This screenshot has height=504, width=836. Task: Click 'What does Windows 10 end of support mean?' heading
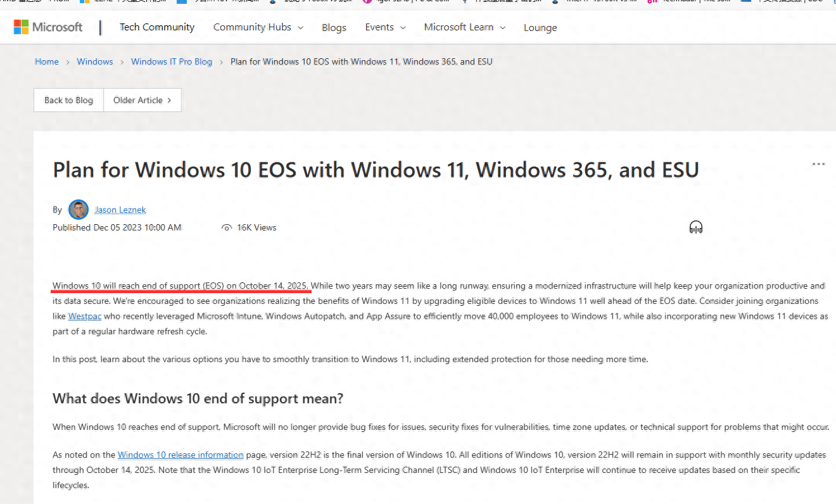(198, 398)
